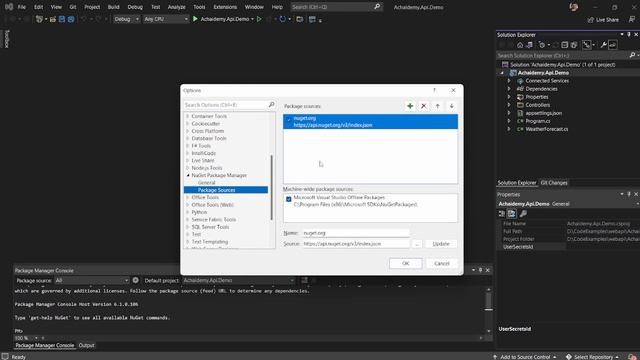The width and height of the screenshot is (640, 360).
Task: Select the Package Manager Console tab
Action: pos(45,345)
